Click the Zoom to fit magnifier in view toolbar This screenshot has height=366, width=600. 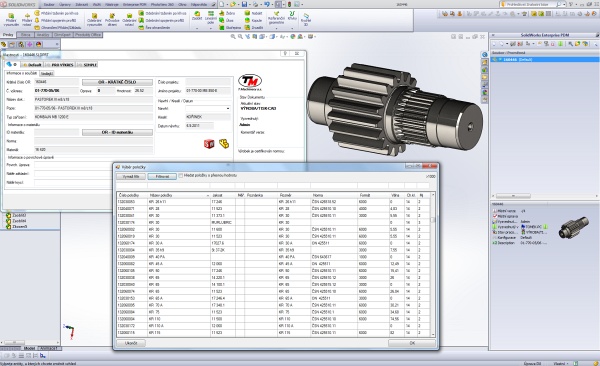(233, 37)
